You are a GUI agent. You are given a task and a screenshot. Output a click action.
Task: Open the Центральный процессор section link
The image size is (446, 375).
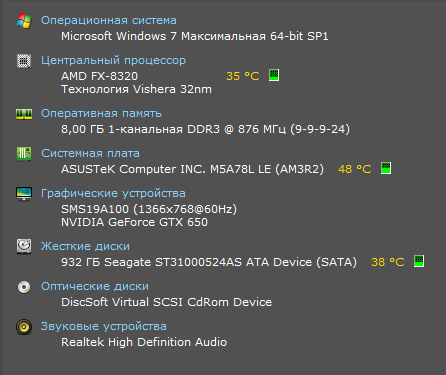113,61
